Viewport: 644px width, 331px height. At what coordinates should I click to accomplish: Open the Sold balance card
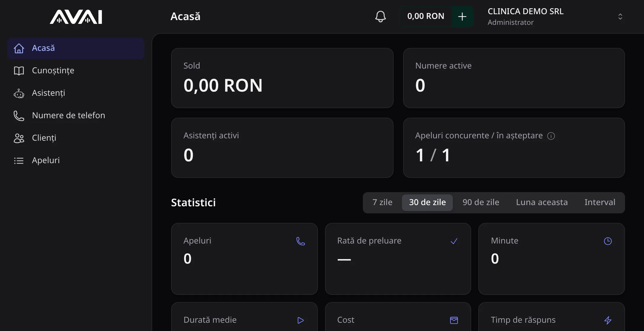[x=282, y=78]
